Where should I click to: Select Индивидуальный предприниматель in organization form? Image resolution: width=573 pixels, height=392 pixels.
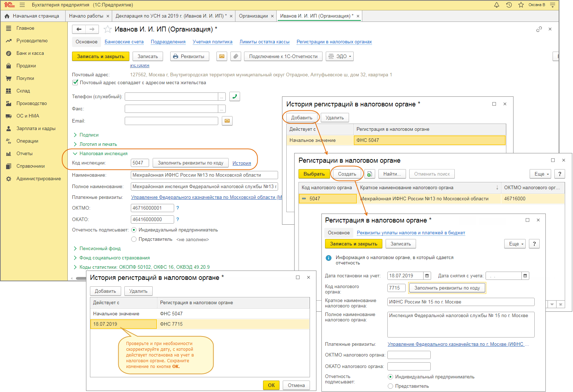(x=134, y=230)
